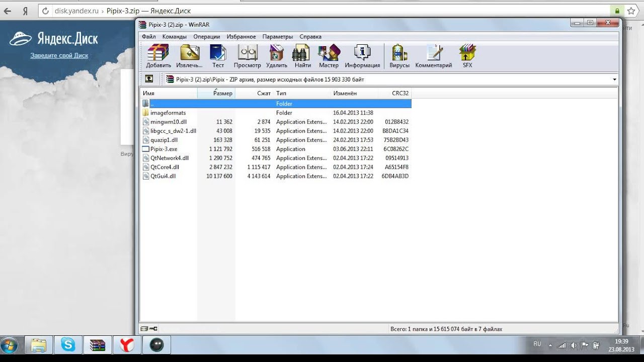644x362 pixels.
Task: Show archive Информация (Info)
Action: [x=362, y=56]
